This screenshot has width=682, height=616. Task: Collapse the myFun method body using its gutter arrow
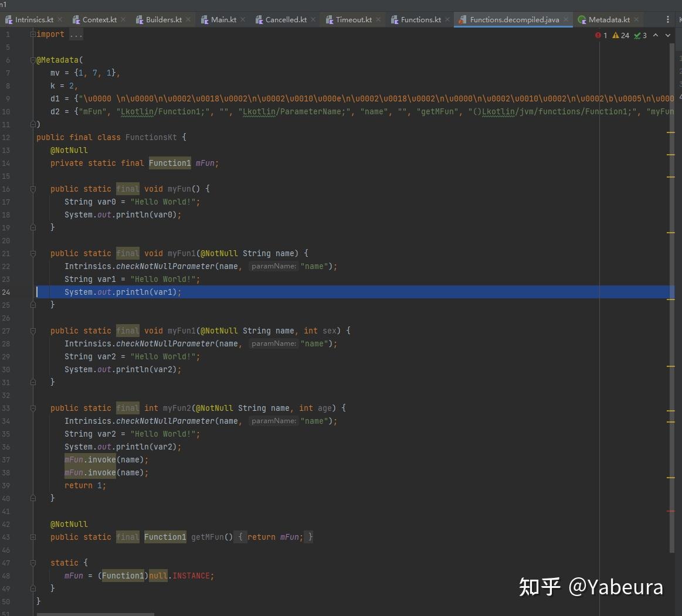pos(33,189)
